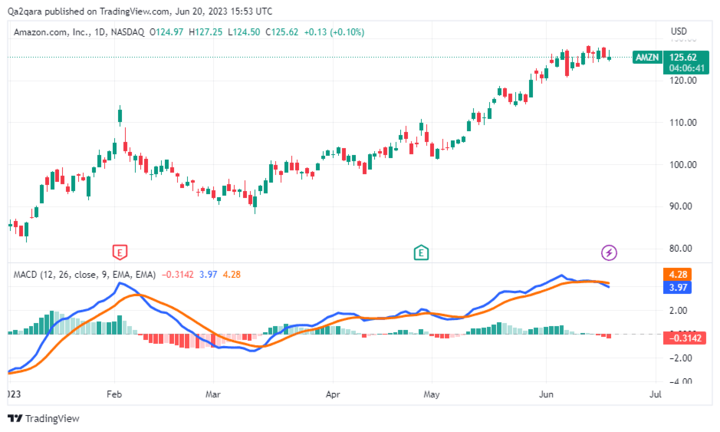Click the red earnings E marker near February

[x=120, y=252]
